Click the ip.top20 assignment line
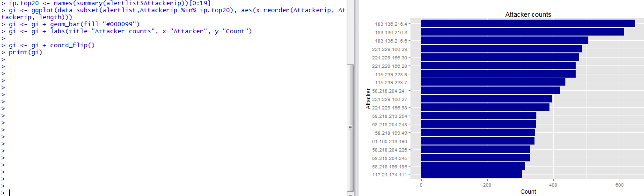The image size is (644, 196). click(x=106, y=3)
